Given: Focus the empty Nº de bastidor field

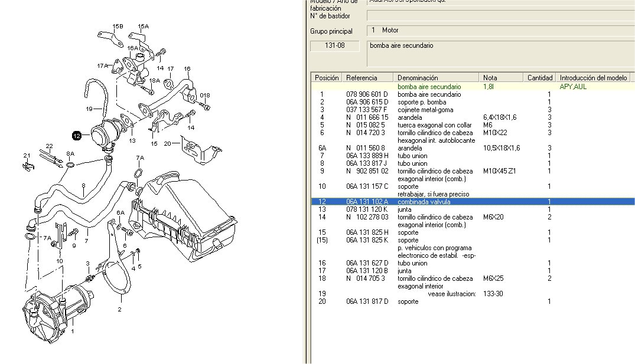Looking at the screenshot, I should point(500,16).
